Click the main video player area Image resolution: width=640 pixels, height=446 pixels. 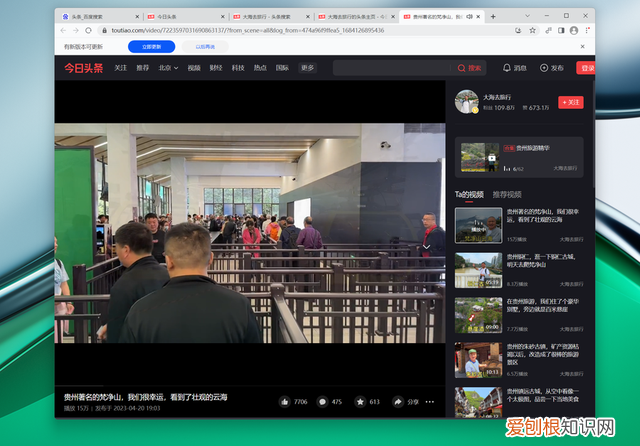250,233
